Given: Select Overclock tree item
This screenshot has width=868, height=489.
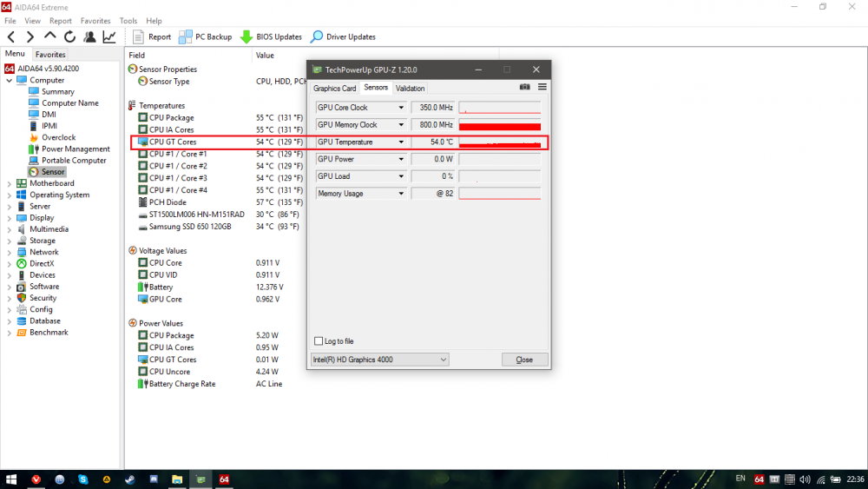Looking at the screenshot, I should pos(58,137).
